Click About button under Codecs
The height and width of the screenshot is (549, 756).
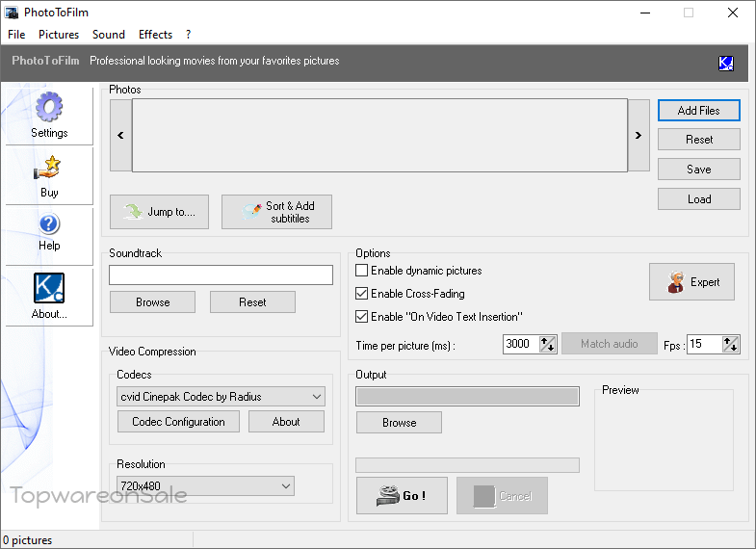tap(286, 422)
